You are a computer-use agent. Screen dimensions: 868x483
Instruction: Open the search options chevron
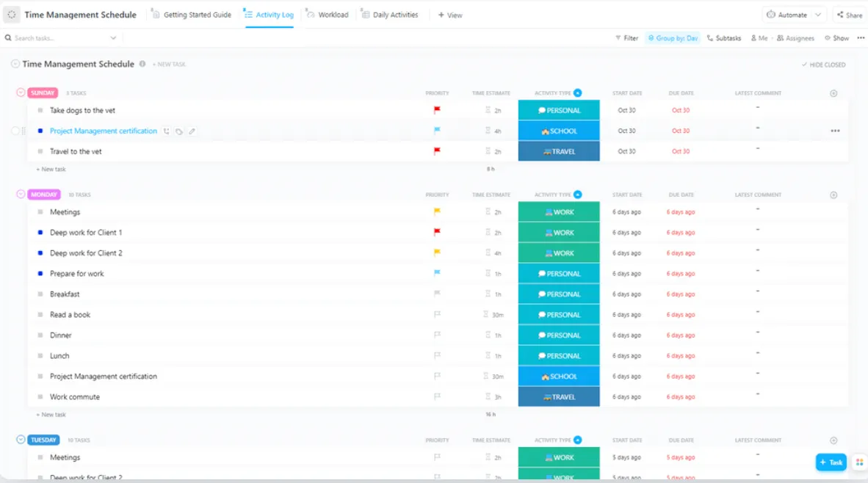pos(113,38)
